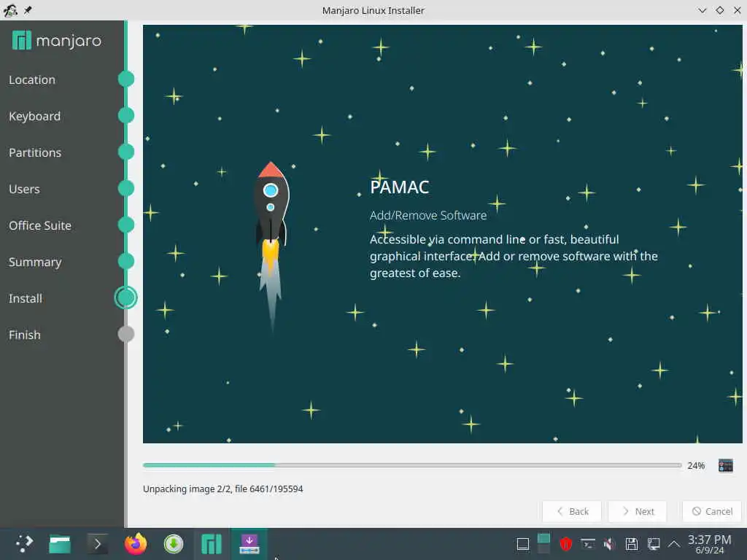Viewport: 747px width, 560px height.
Task: Launch the terminal from the taskbar
Action: pyautogui.click(x=98, y=544)
